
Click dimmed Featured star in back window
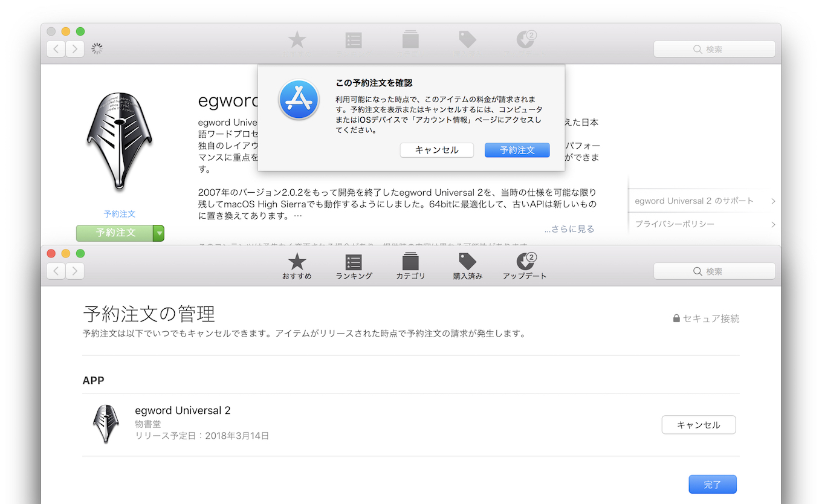pyautogui.click(x=297, y=40)
